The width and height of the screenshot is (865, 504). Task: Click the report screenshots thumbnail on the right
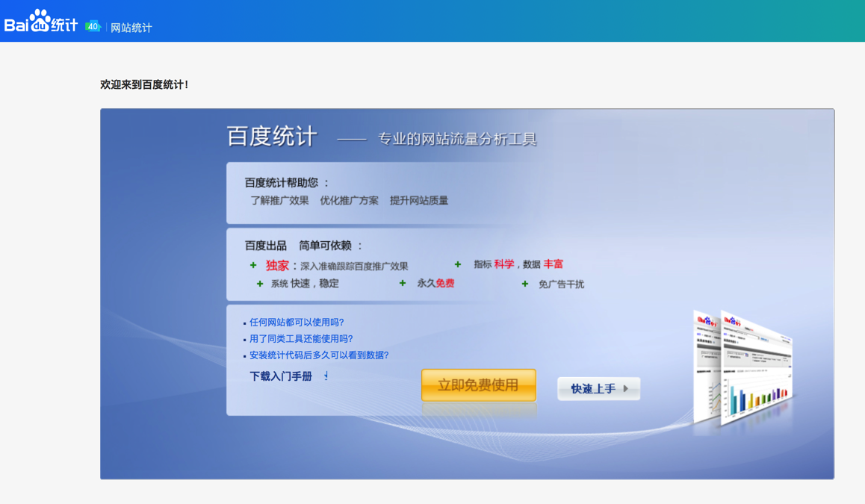coord(743,368)
